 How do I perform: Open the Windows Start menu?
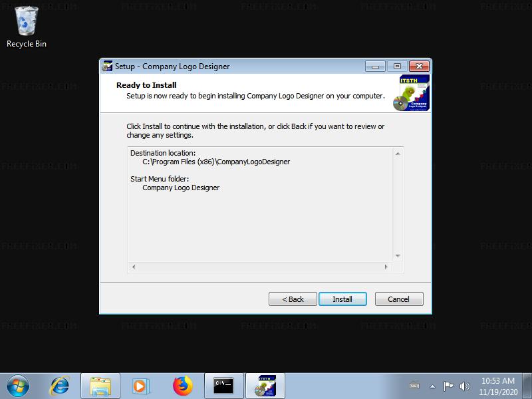18,386
